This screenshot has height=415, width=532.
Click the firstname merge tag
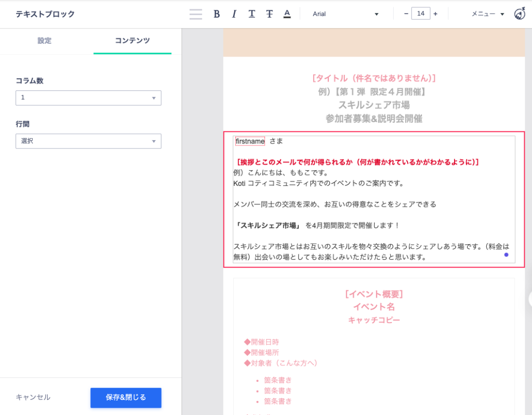tap(250, 141)
